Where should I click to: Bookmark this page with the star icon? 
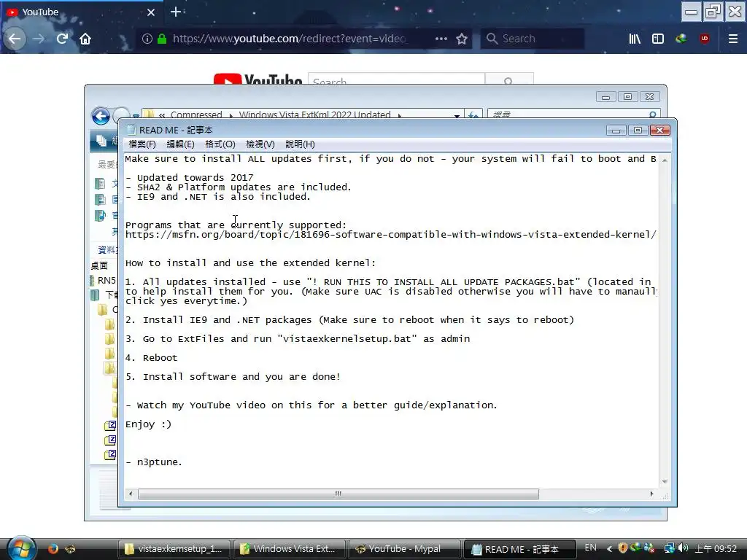pyautogui.click(x=462, y=39)
